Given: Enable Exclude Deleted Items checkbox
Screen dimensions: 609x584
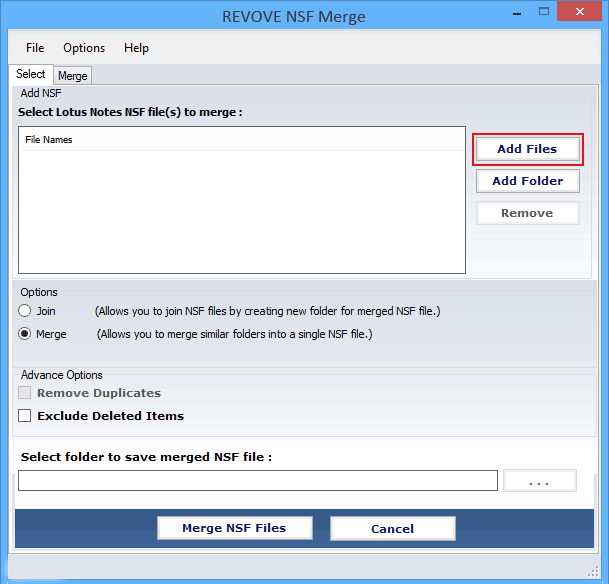Looking at the screenshot, I should pos(24,415).
